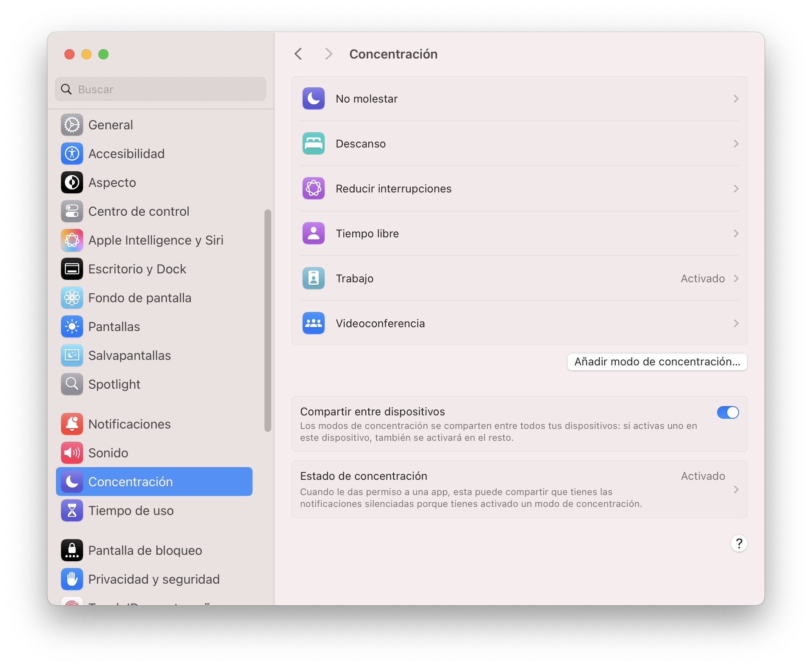812x668 pixels.
Task: Click Activado status in Estado de concentración
Action: pyautogui.click(x=703, y=476)
